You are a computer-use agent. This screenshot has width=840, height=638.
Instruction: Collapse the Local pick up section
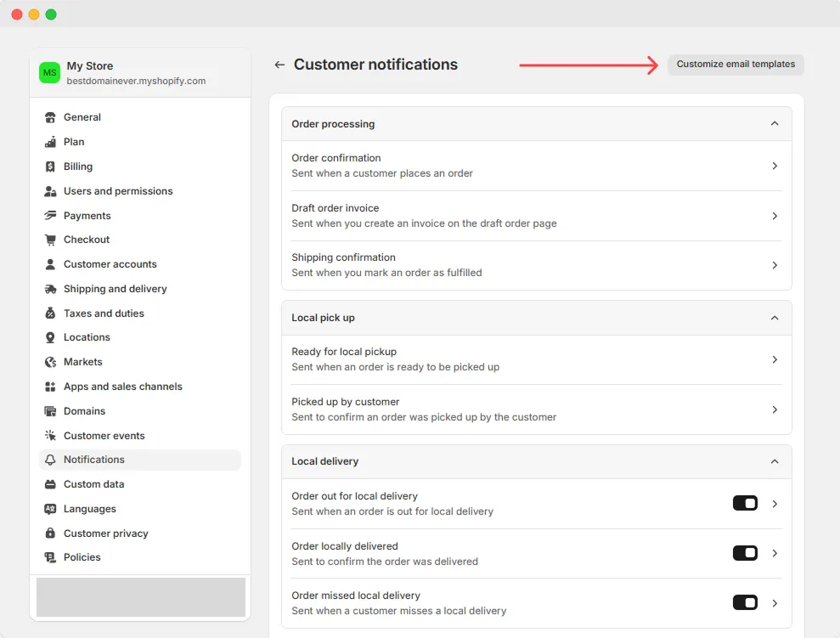(774, 318)
